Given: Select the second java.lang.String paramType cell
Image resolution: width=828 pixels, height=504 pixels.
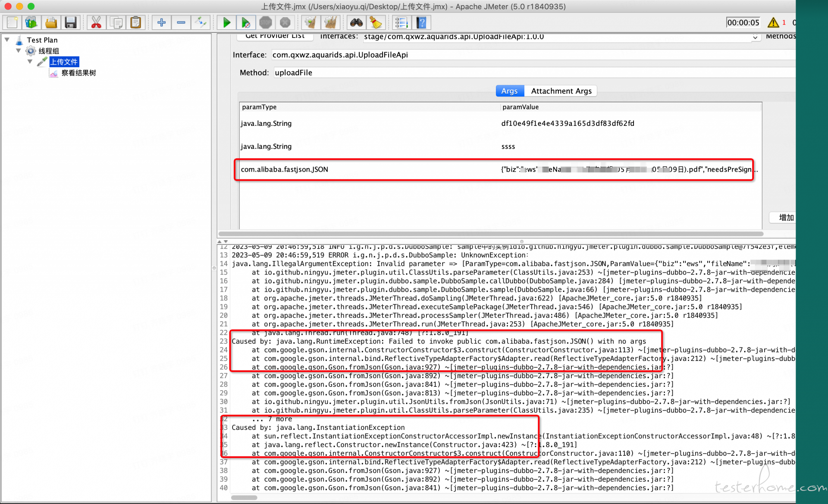Looking at the screenshot, I should click(x=370, y=147).
